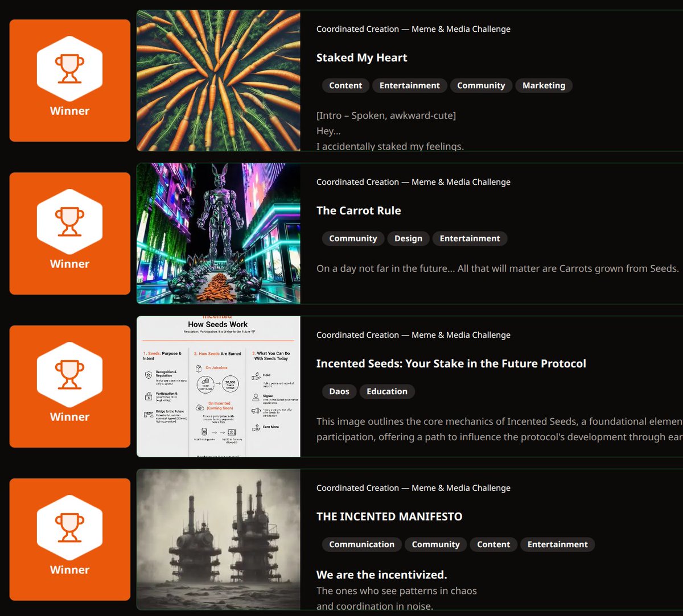Click the text "I accidentally staked my feelings."
683x616 pixels.
[x=390, y=146]
